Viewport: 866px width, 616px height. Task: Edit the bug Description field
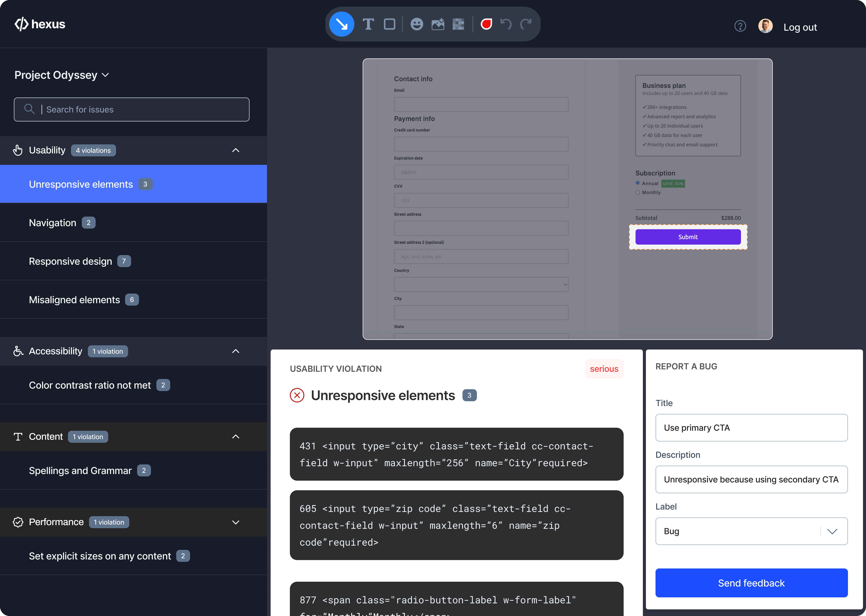[x=751, y=479]
